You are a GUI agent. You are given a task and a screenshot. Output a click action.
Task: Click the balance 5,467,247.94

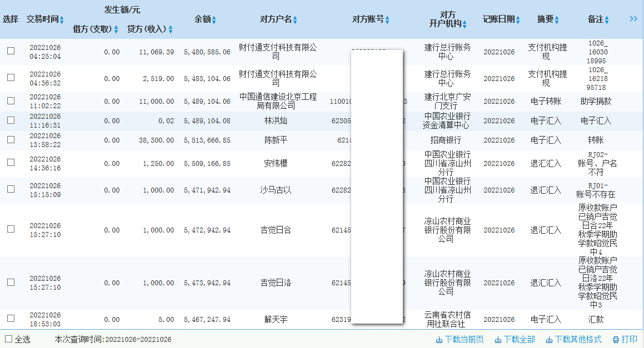(207, 320)
